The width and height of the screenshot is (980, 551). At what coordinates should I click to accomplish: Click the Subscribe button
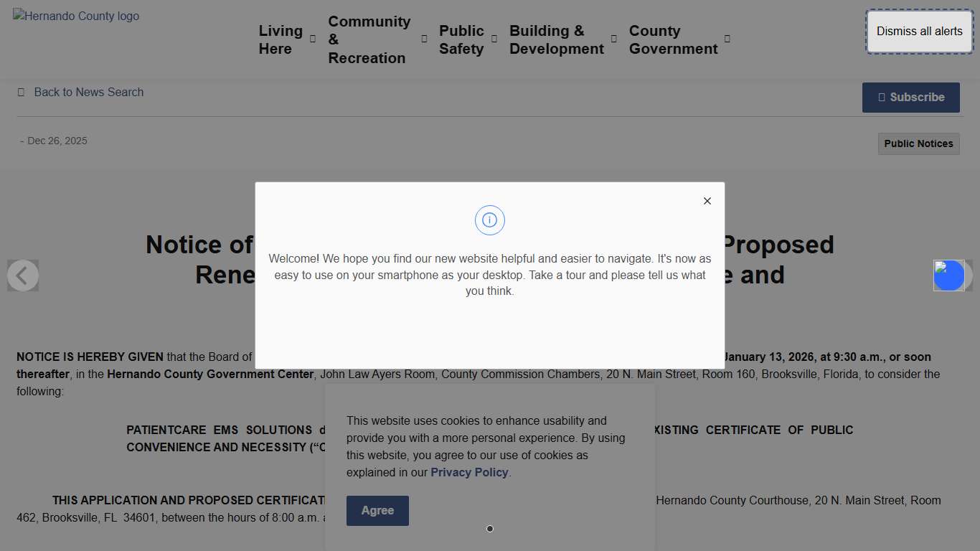click(x=911, y=97)
